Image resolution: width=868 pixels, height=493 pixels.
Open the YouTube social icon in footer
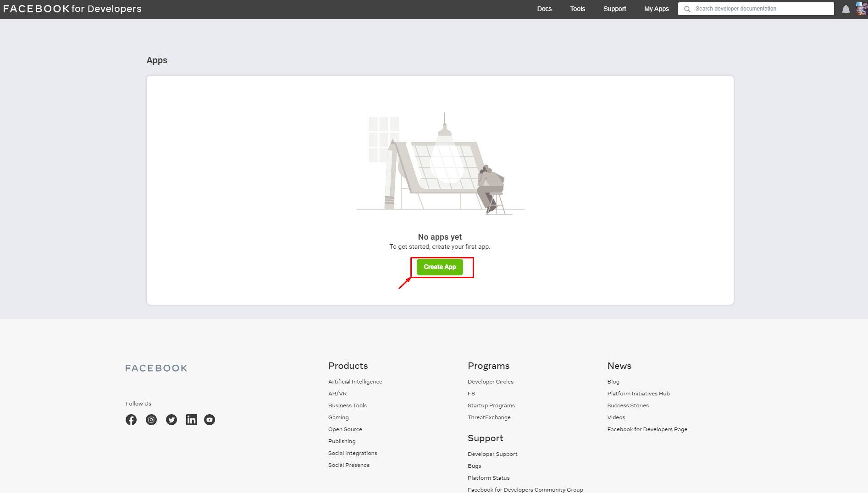click(210, 420)
